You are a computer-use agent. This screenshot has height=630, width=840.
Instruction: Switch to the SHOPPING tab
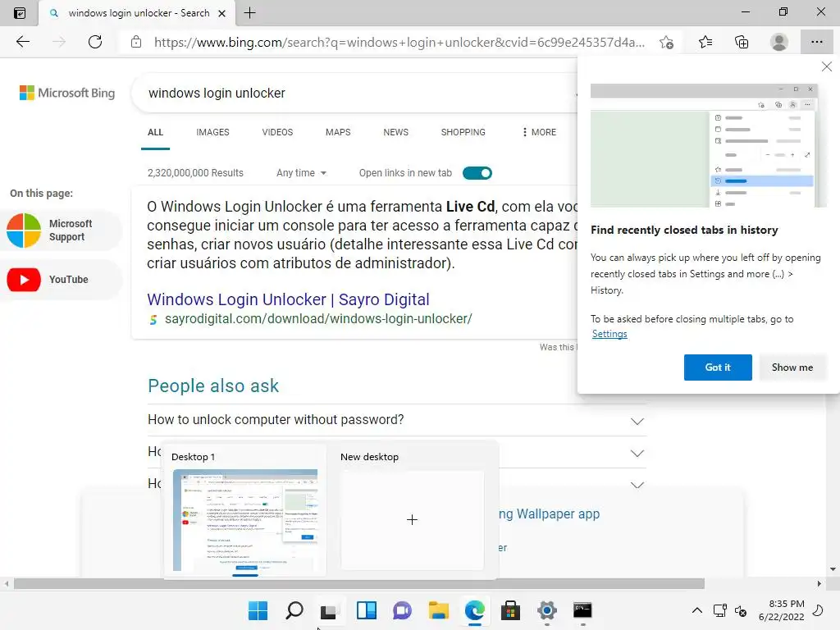(463, 132)
